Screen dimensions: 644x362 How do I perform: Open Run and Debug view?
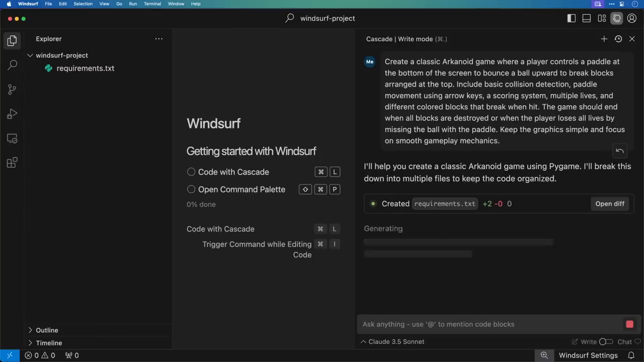coord(12,114)
